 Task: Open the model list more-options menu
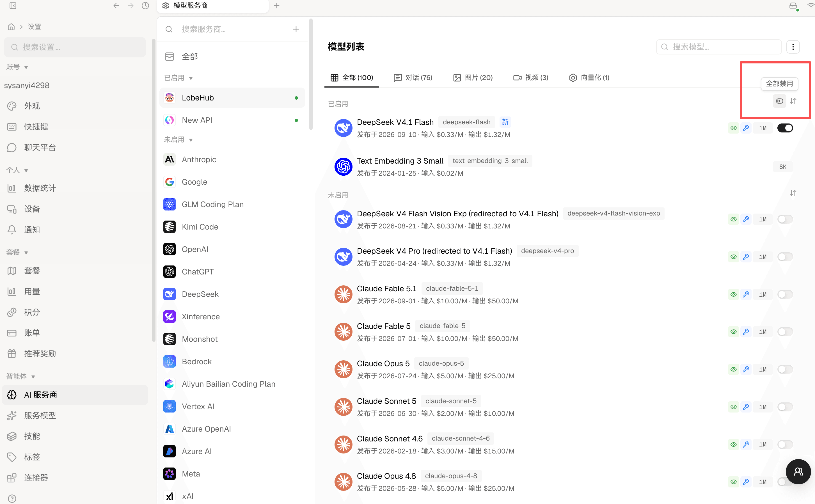pos(793,47)
